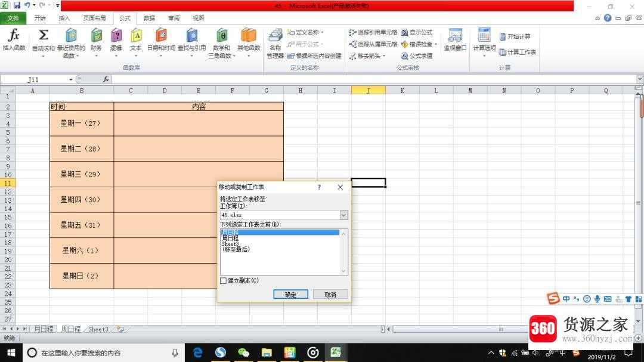Open Financial (财务) functions library
Screen dimensions: 644x362
point(96,42)
